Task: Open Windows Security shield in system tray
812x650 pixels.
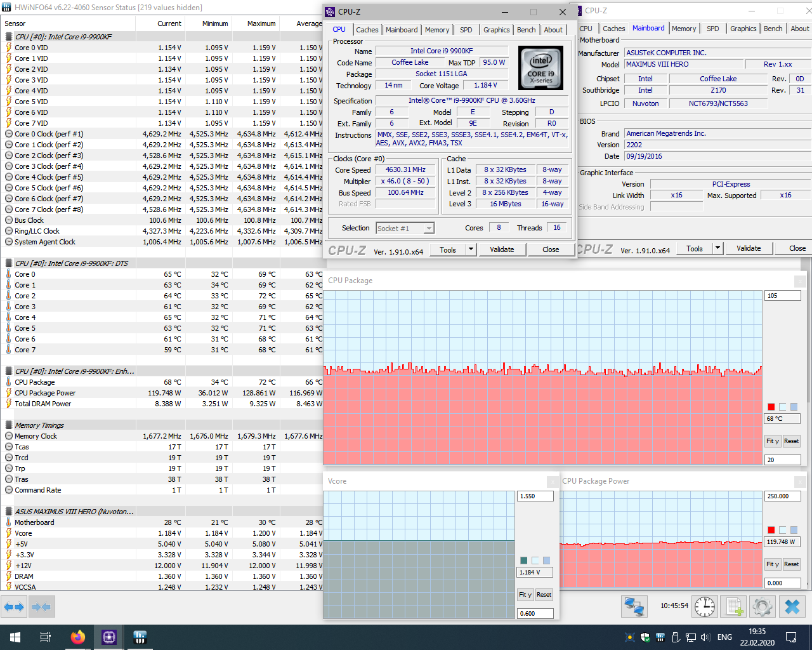Action: 645,637
